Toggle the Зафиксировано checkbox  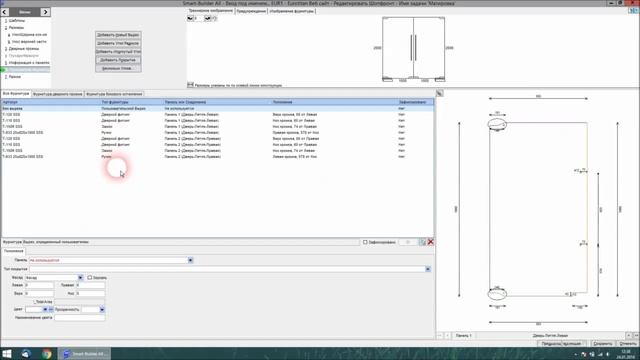(365, 242)
